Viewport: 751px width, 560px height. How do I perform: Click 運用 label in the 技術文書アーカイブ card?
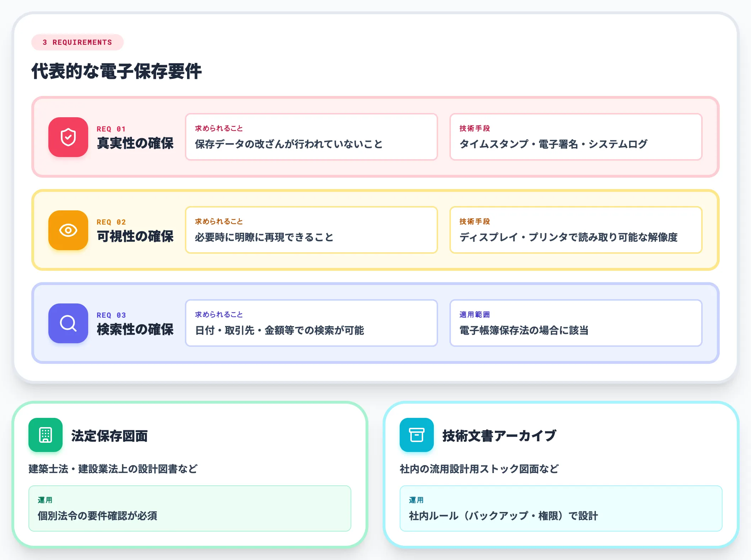416,500
